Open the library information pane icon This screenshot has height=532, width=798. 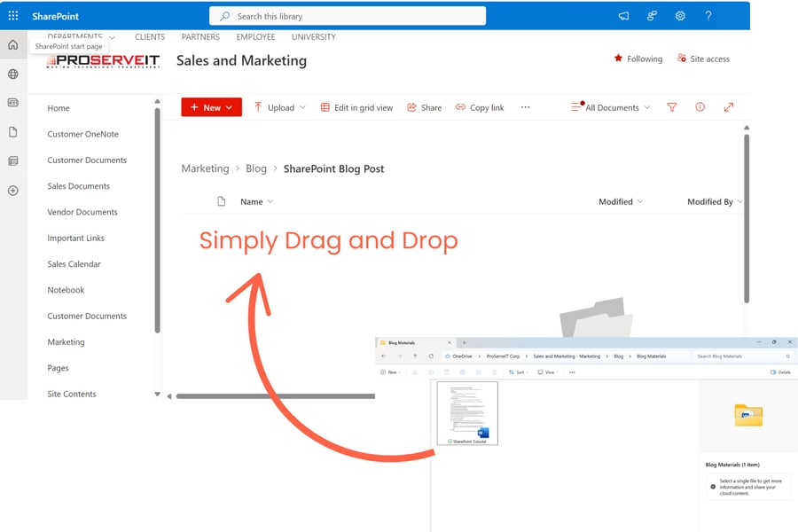click(x=700, y=106)
